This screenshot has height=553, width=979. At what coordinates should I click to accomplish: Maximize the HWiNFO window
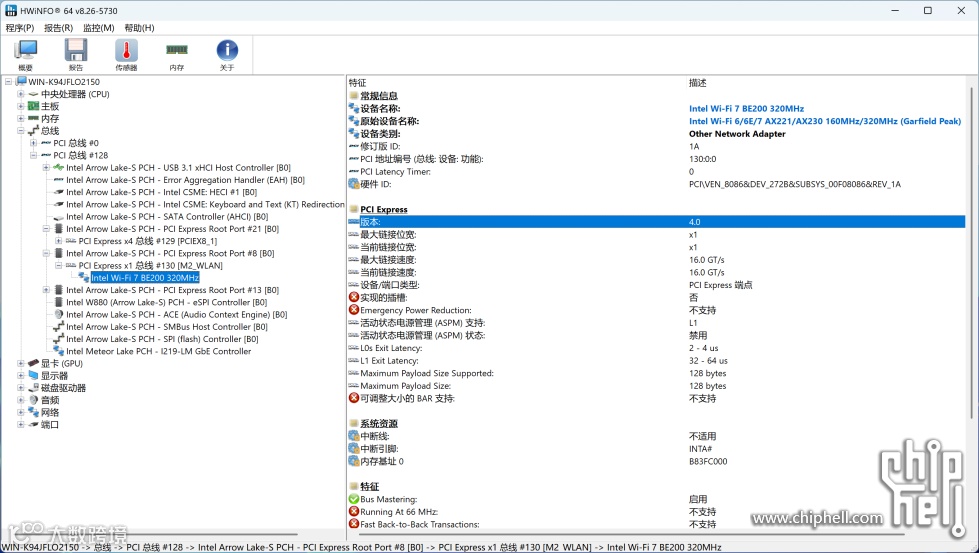(x=928, y=11)
